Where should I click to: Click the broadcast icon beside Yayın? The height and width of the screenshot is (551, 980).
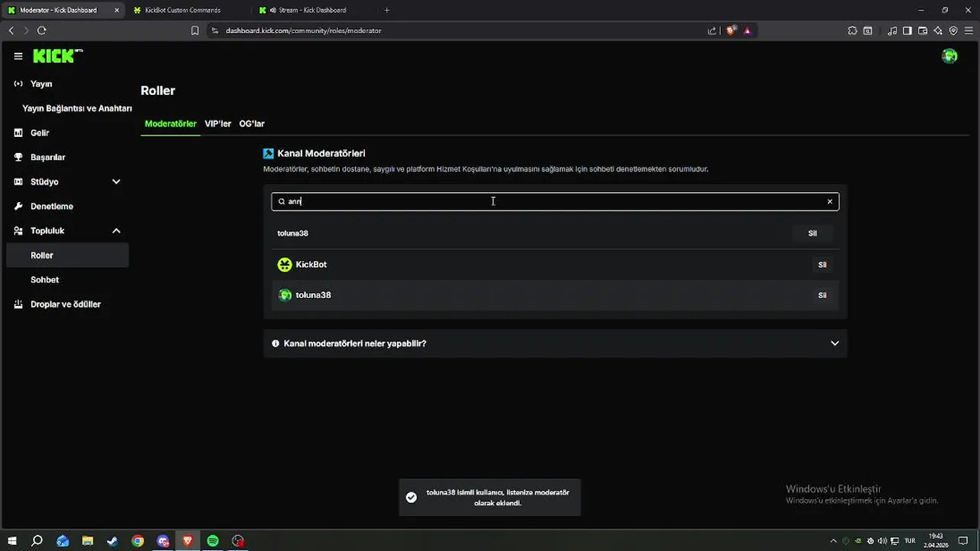[18, 83]
